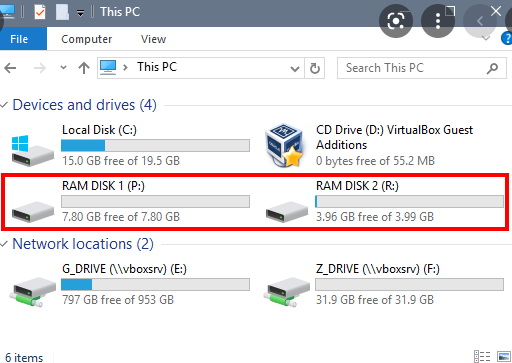Image resolution: width=512 pixels, height=363 pixels.
Task: Select the RAM DISK 1 (P:) drive icon
Action: tap(33, 211)
